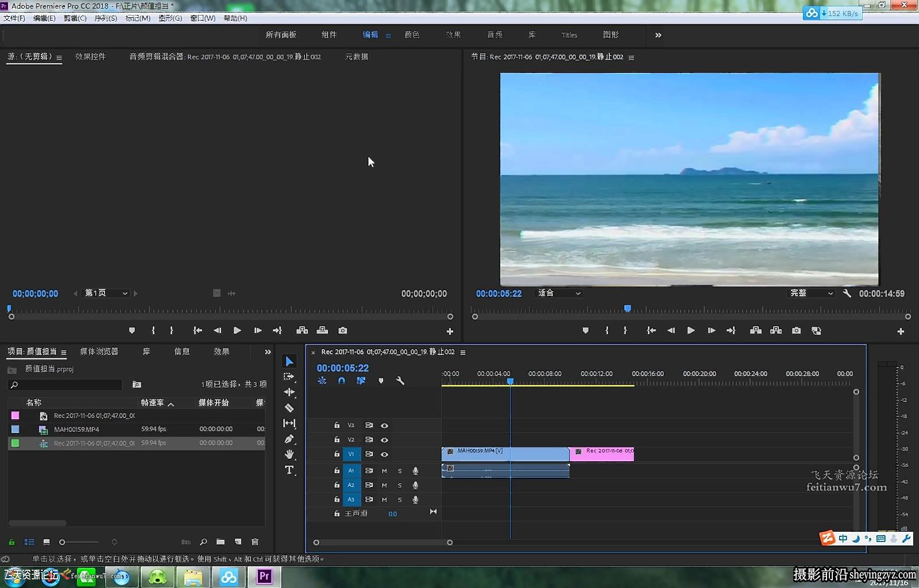This screenshot has width=919, height=588.
Task: Open Program monitor panel menu
Action: pyautogui.click(x=631, y=57)
